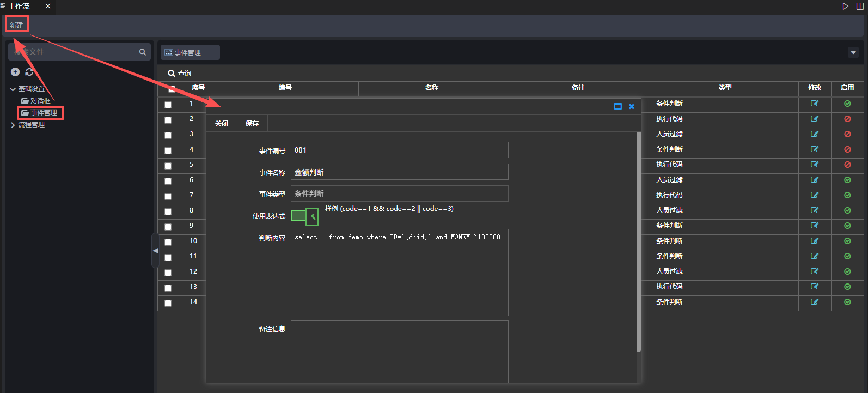The width and height of the screenshot is (868, 393).
Task: Click the 保存 button in dialog
Action: pos(252,124)
